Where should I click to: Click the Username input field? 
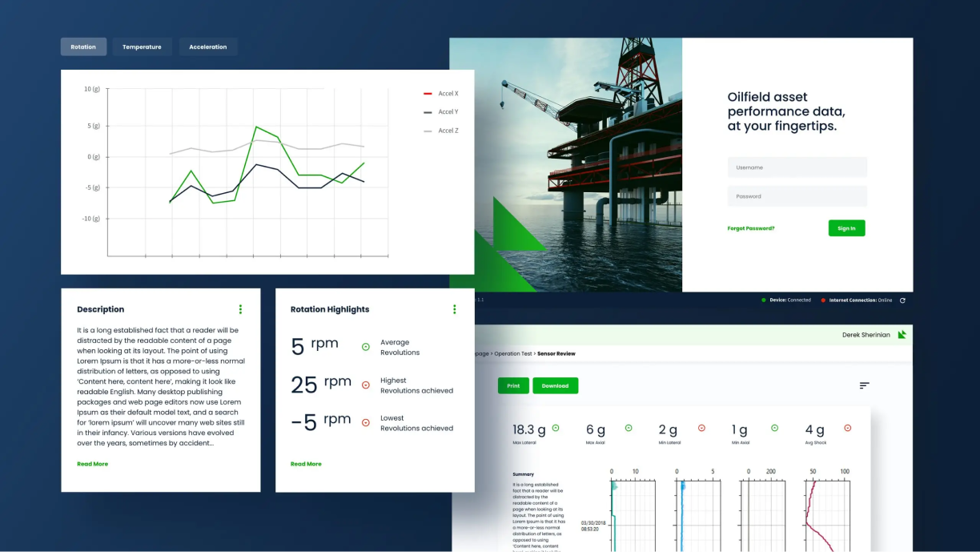coord(797,167)
